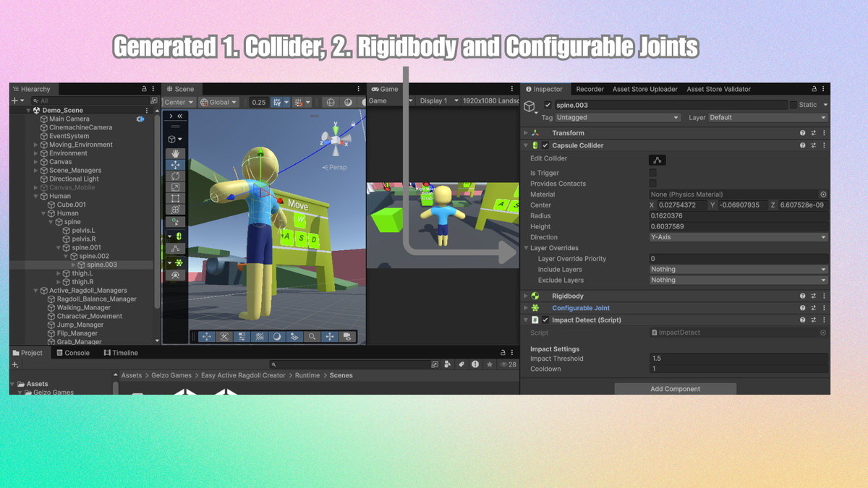Toggle the Provides Contacts checkbox
The image size is (868, 488).
pyautogui.click(x=651, y=183)
